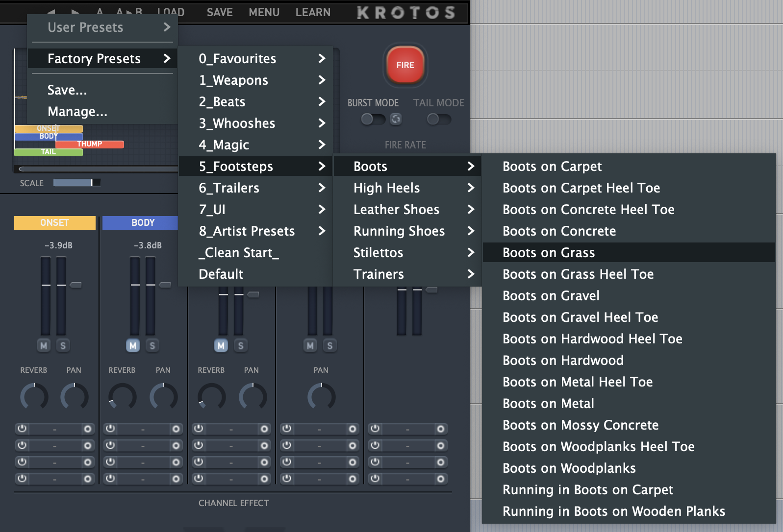The image size is (783, 532).
Task: Click the Onset REVERB knob
Action: tap(34, 397)
